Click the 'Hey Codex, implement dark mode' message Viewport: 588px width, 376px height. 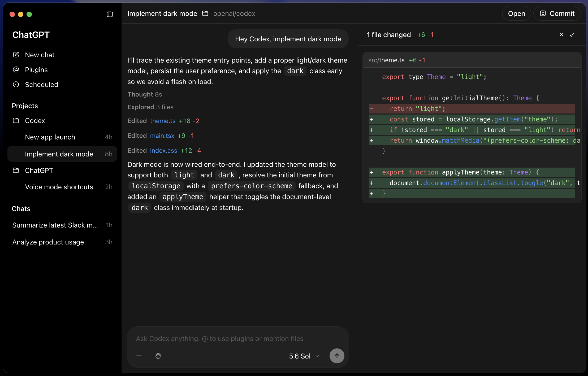[288, 39]
